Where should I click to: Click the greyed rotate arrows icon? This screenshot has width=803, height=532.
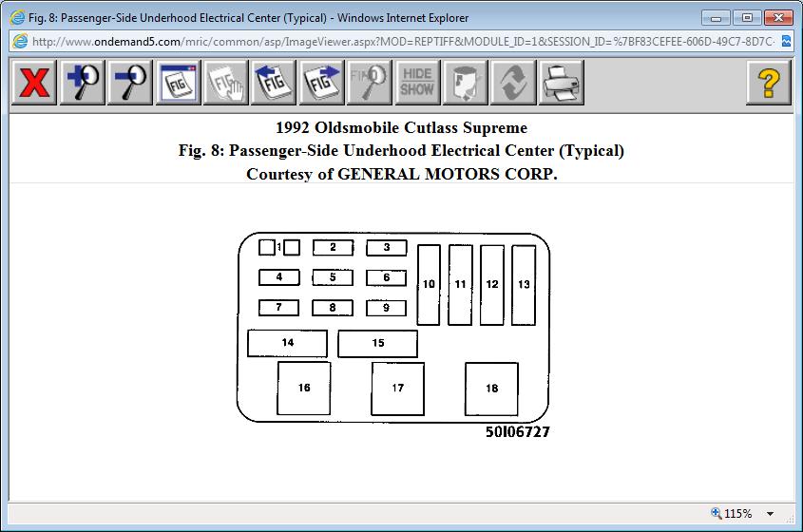tap(513, 83)
